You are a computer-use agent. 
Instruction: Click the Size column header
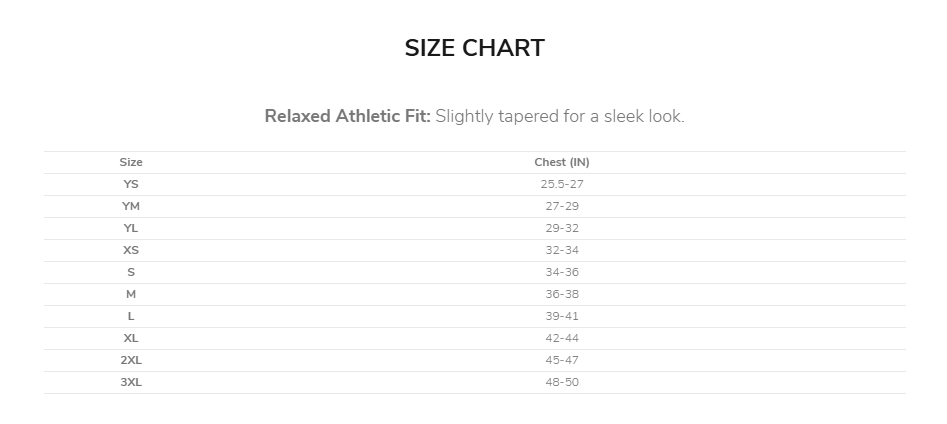[x=131, y=162]
